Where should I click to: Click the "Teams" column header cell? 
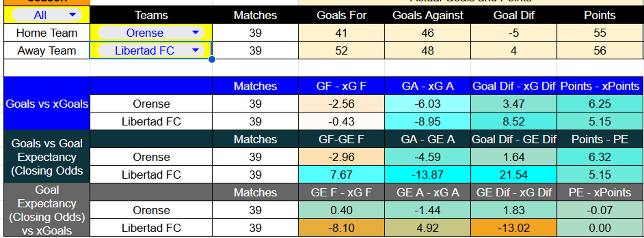pyautogui.click(x=151, y=15)
